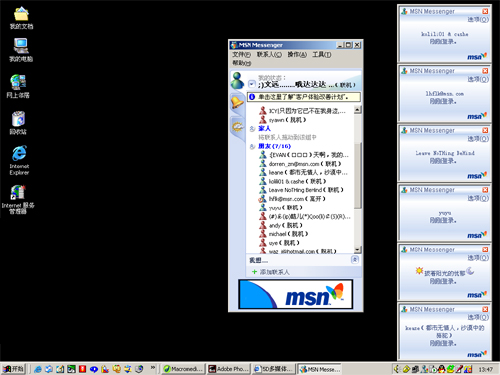
Task: Click the blue info icon in the yellow bar
Action: coord(252,97)
